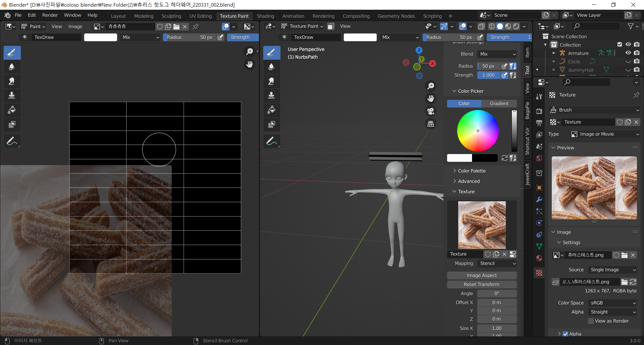Screen dimensions: 644x345
Task: Open the Mapping Stencil dropdown
Action: tap(497, 264)
